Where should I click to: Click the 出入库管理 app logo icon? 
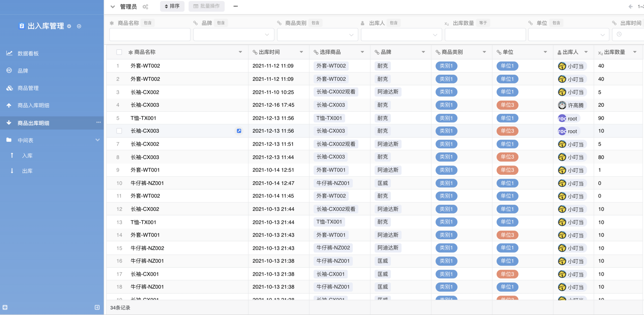click(x=22, y=26)
